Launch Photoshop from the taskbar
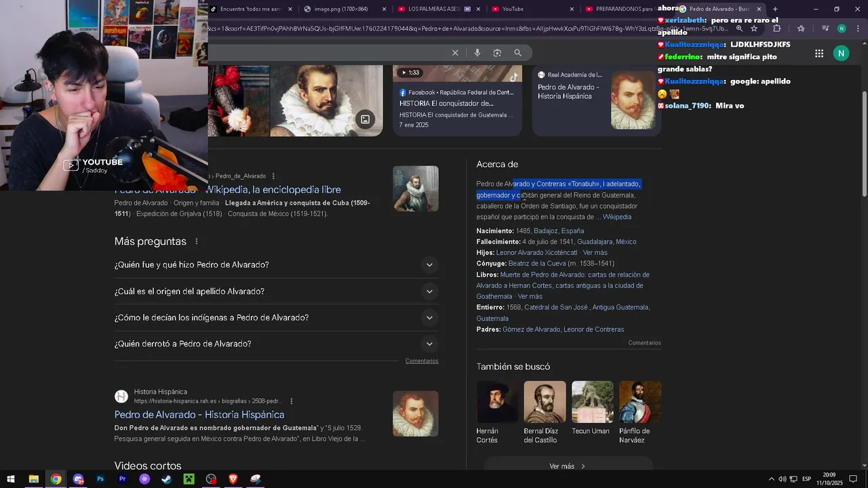 pos(100,479)
